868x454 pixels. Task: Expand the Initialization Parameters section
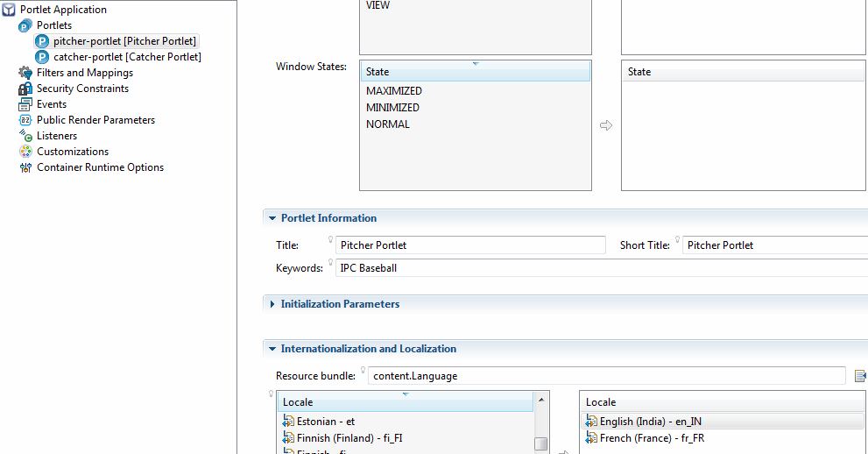point(272,304)
